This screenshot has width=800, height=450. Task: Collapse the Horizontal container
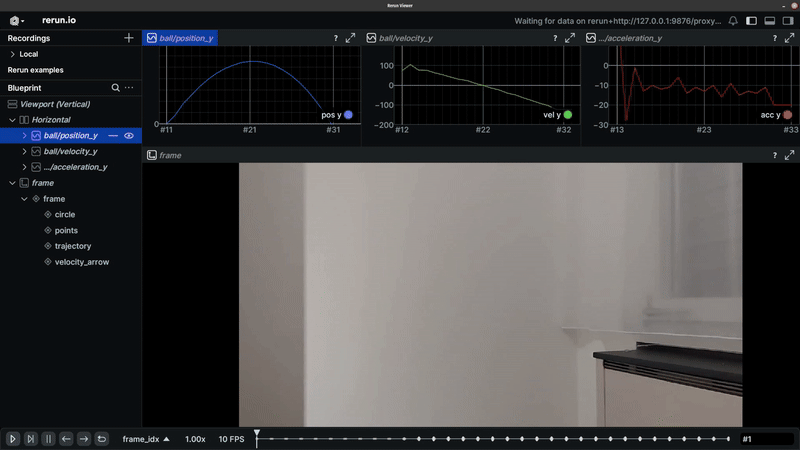tap(12, 120)
